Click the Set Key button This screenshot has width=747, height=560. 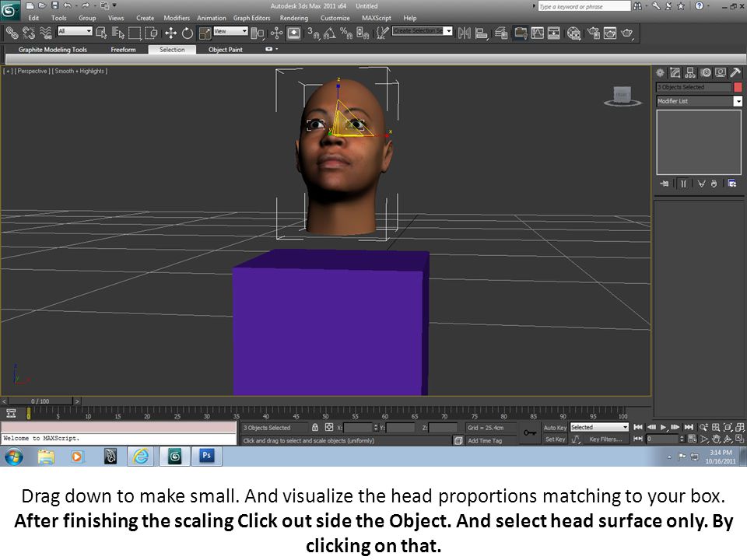pos(555,439)
